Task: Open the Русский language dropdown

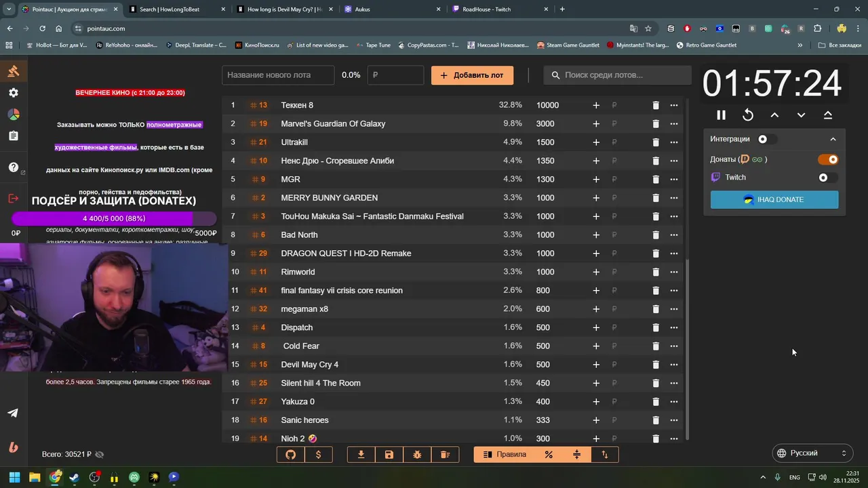Action: click(812, 453)
